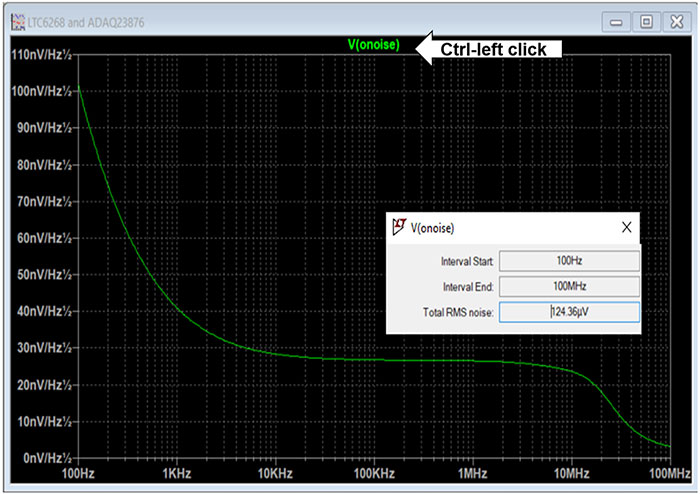The height and width of the screenshot is (494, 700).
Task: Click the green V(onoise) trace label
Action: point(373,44)
